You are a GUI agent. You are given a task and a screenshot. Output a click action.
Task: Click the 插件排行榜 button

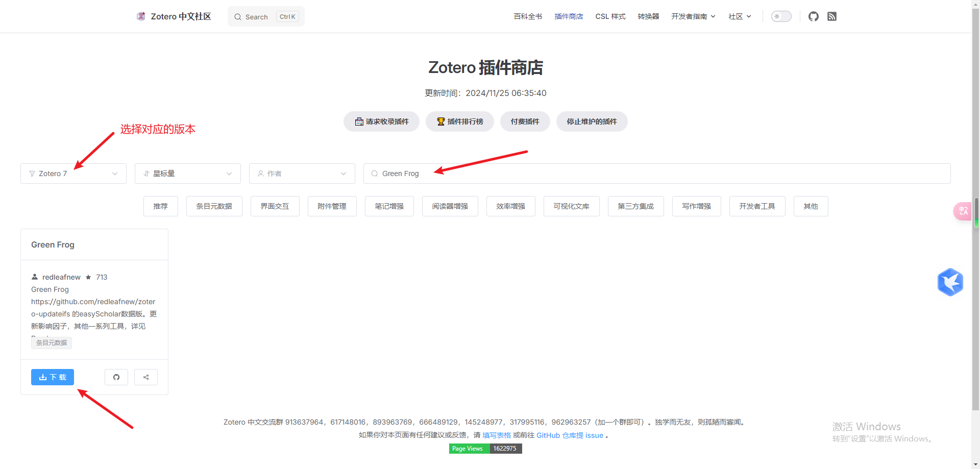coord(460,121)
